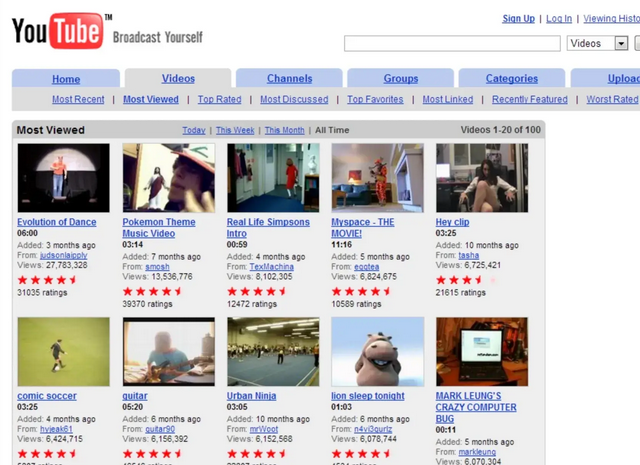The image size is (640, 465).
Task: Open lion sleep tonight video thumbnail
Action: 378,352
